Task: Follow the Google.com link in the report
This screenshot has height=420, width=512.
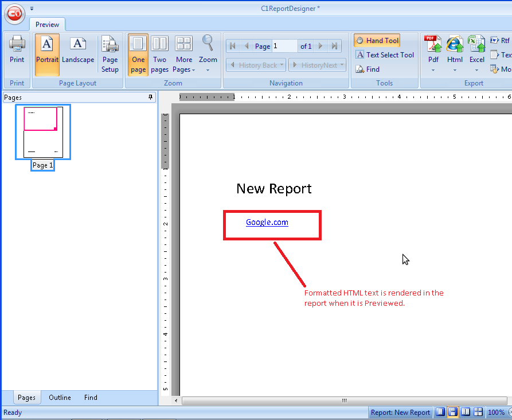Action: (x=267, y=222)
